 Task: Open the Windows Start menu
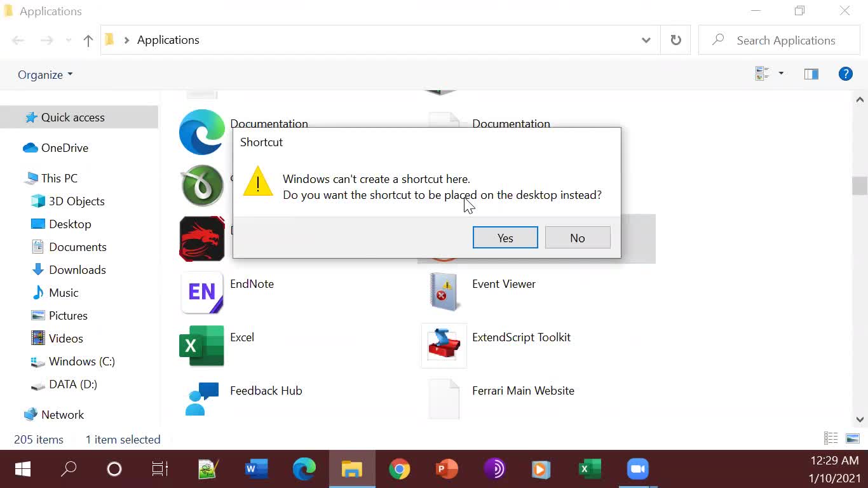pos(23,469)
